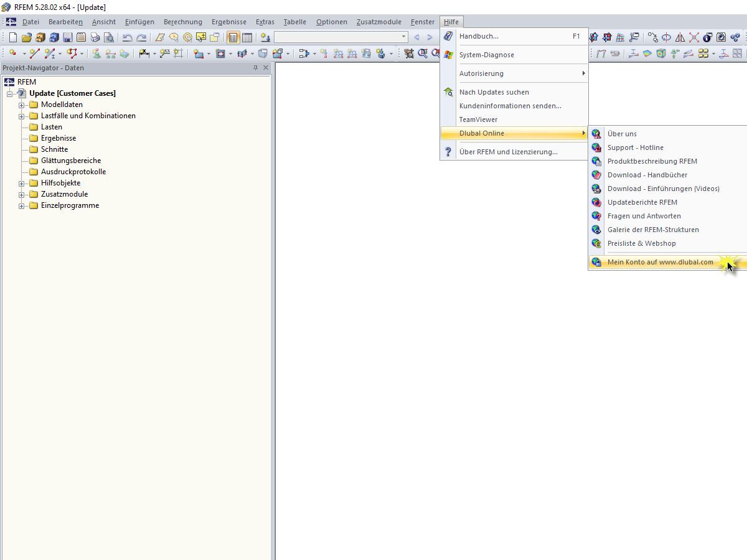Expand the Hilfsobjekte tree folder
This screenshot has height=560, width=747.
[22, 183]
